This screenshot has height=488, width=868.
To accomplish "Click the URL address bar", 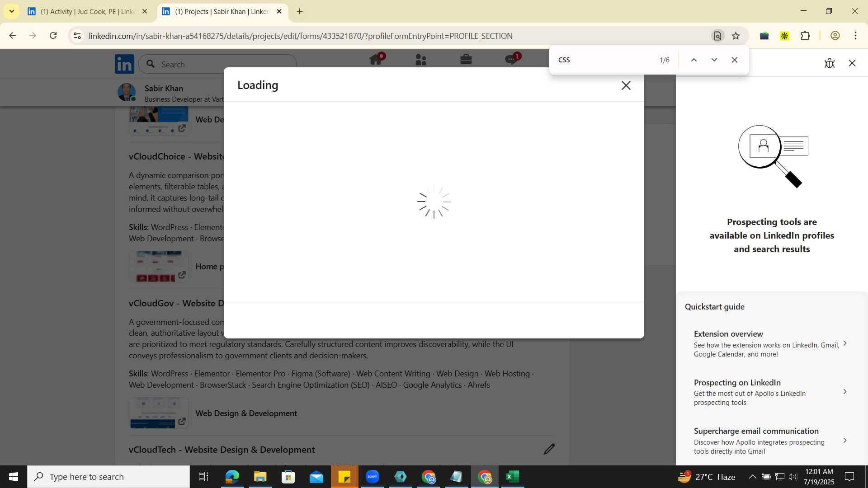I will pos(393,36).
